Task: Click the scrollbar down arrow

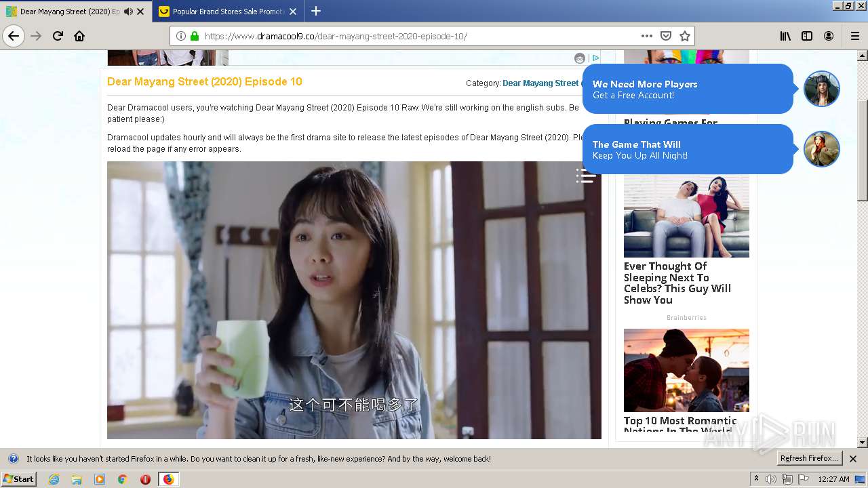Action: tap(863, 443)
